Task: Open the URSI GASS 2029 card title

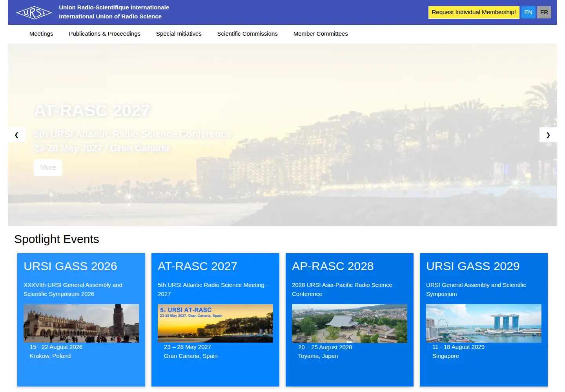Action: 473,266
